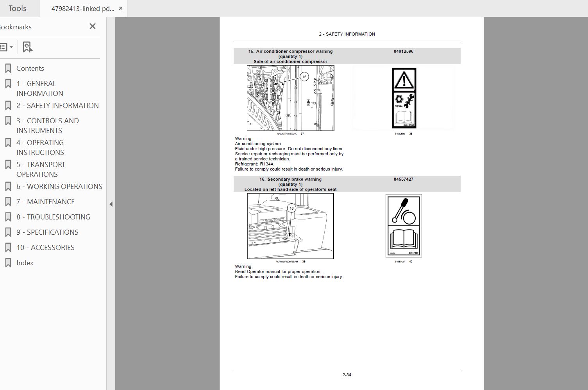Screen dimensions: 588x390
Task: Click heading '15. Air conditioner compressor warning'
Action: (x=291, y=51)
